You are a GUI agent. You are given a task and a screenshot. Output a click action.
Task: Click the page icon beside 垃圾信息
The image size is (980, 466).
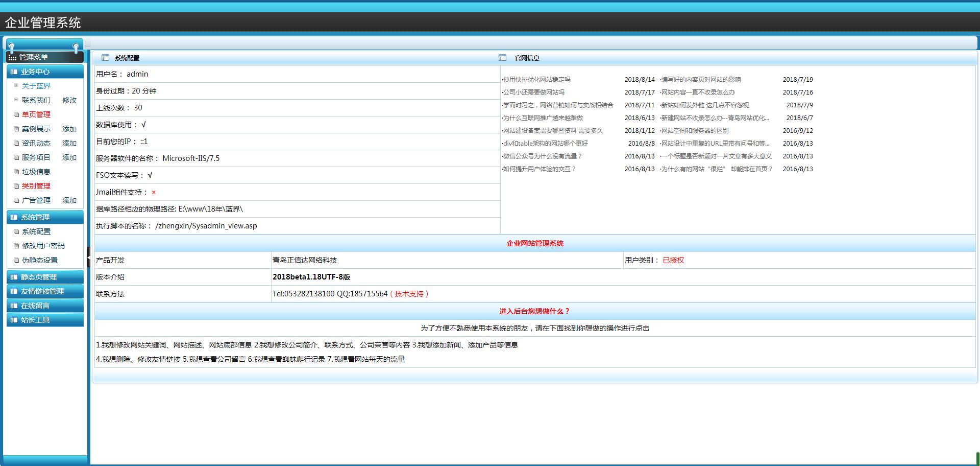[16, 172]
